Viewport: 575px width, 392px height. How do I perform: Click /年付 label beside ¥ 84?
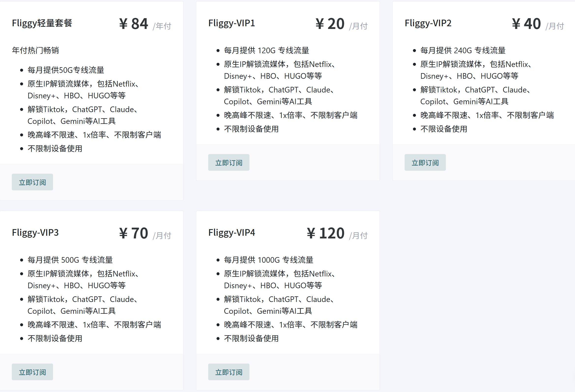pos(162,26)
